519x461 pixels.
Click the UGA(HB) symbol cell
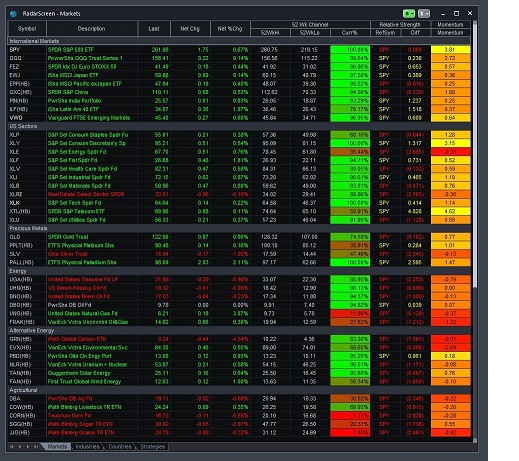pyautogui.click(x=27, y=279)
